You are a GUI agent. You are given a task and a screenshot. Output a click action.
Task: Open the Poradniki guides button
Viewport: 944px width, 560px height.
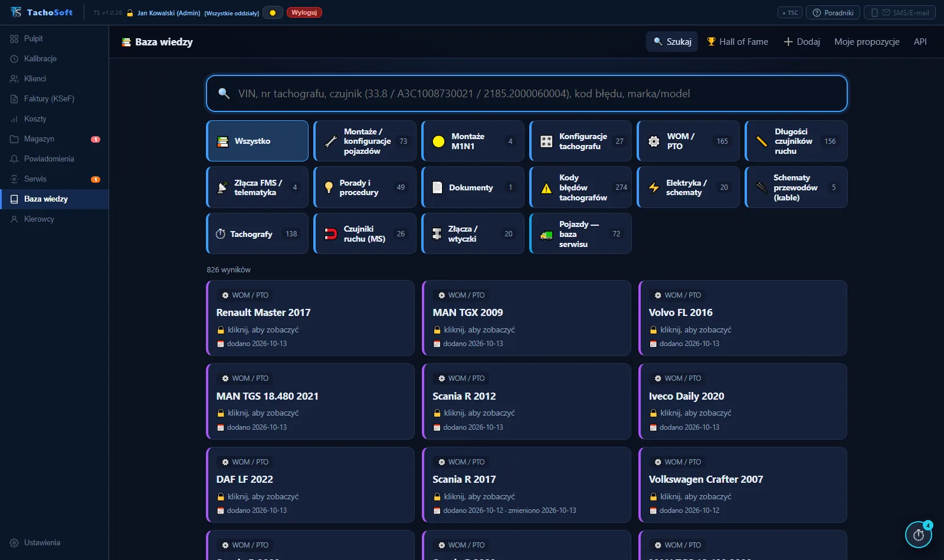pyautogui.click(x=833, y=12)
